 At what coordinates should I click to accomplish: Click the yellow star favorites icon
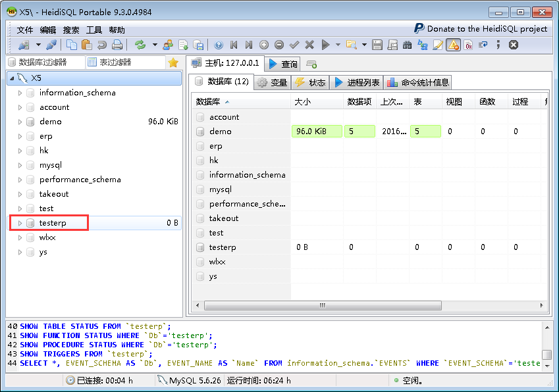click(173, 62)
